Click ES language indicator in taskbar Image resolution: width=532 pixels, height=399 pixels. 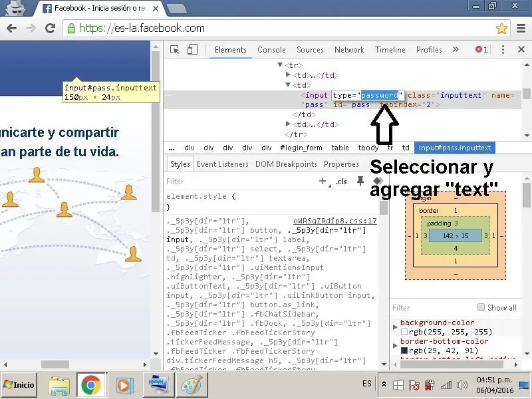[367, 384]
